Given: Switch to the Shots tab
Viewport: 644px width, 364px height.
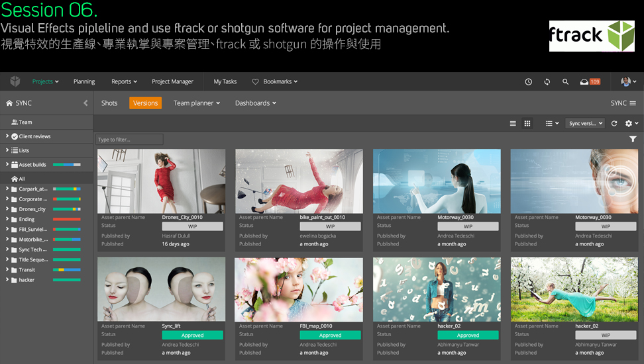Looking at the screenshot, I should coord(109,103).
